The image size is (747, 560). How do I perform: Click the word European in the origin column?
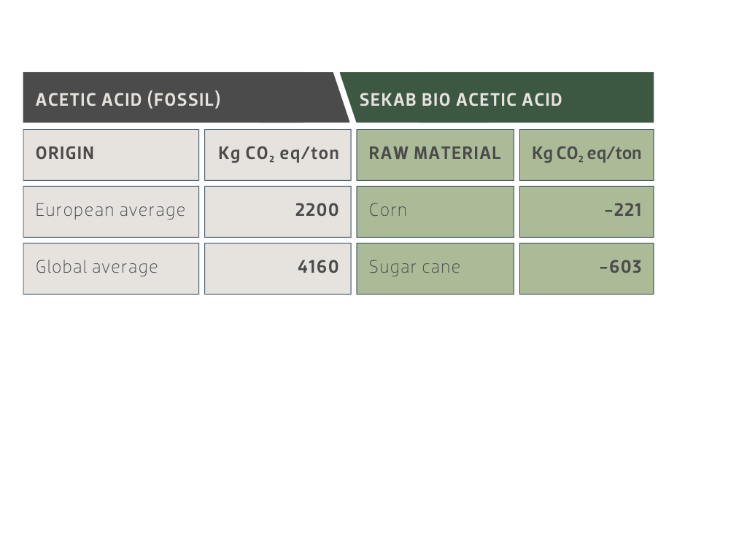(x=69, y=211)
